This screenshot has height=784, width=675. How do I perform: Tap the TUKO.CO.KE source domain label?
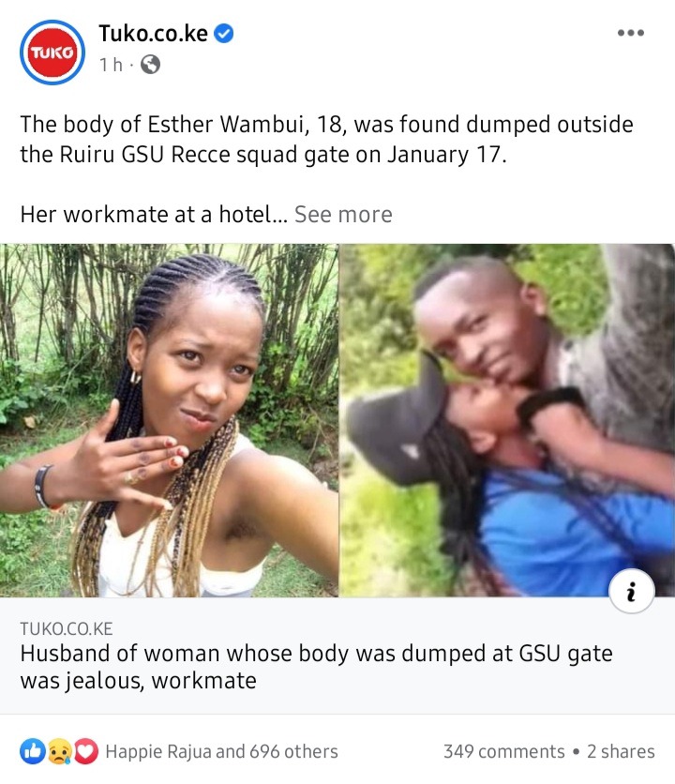67,628
